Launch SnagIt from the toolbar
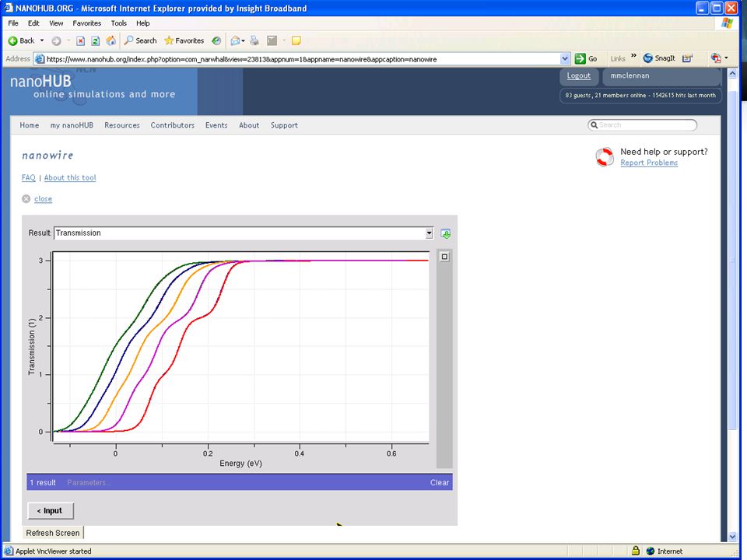 click(x=659, y=58)
